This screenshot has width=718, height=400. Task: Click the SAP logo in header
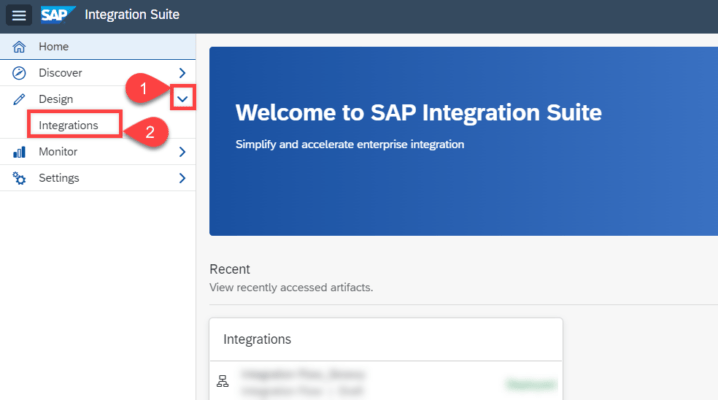click(57, 15)
